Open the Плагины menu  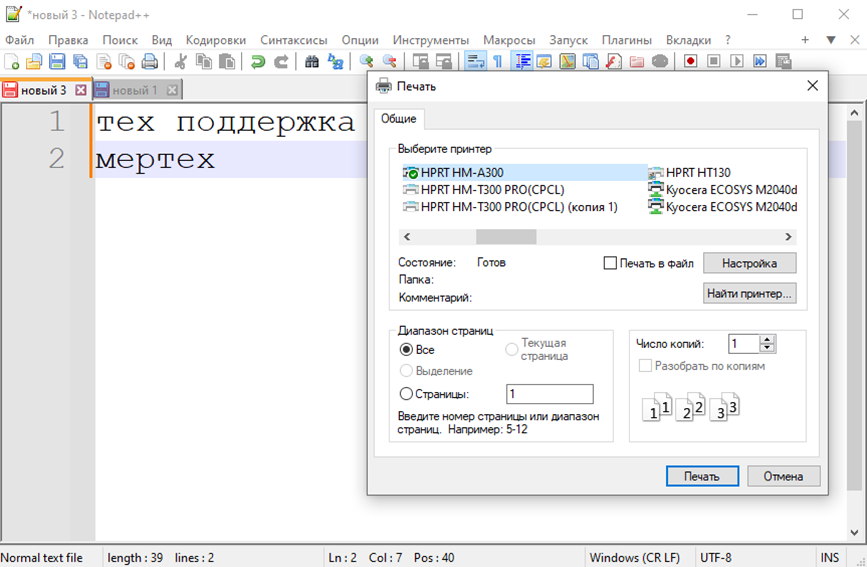coord(626,40)
